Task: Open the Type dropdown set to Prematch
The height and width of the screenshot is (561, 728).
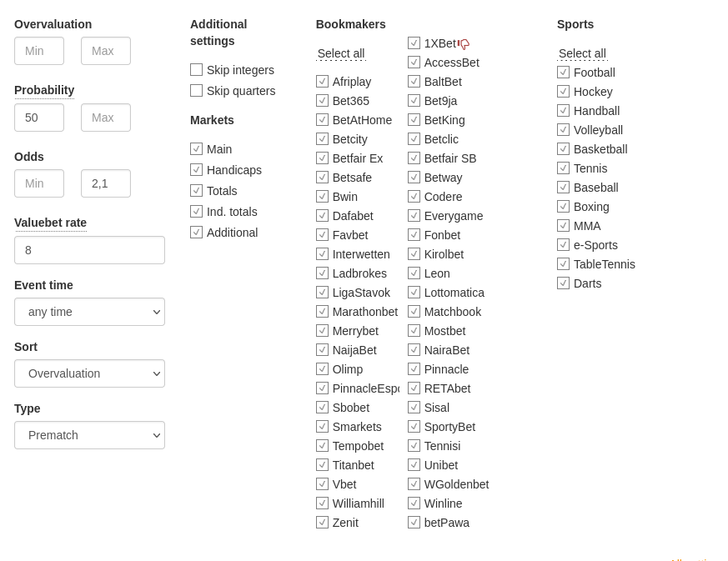Action: 89,435
